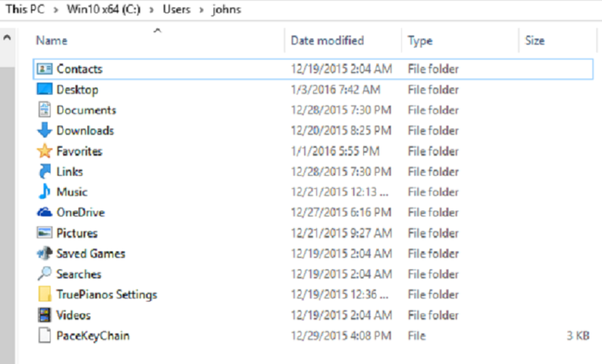The height and width of the screenshot is (364, 602).
Task: Click the Downloads blue arrow icon
Action: (45, 131)
